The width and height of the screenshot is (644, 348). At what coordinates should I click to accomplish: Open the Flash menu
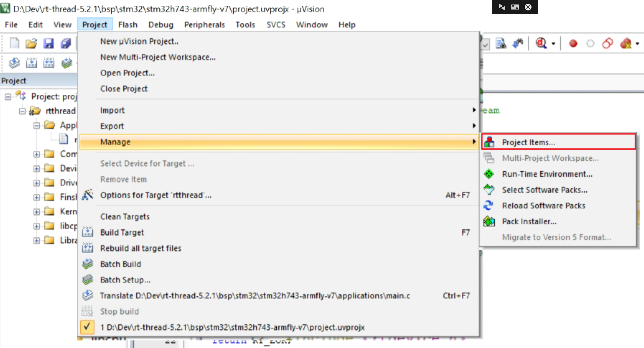pyautogui.click(x=128, y=24)
